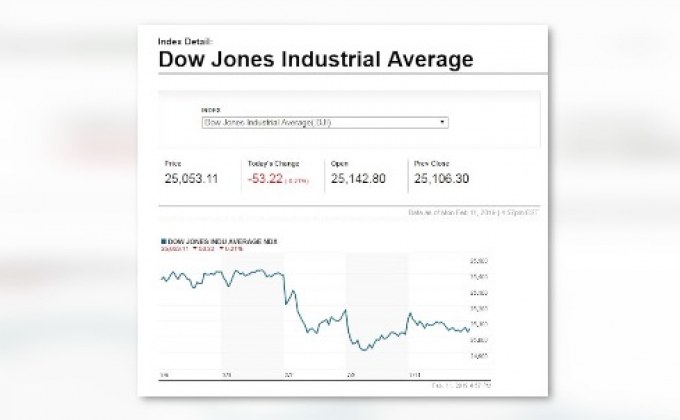Click the second red down-triangle in the chart legend
This screenshot has width=680, height=420.
[x=222, y=249]
